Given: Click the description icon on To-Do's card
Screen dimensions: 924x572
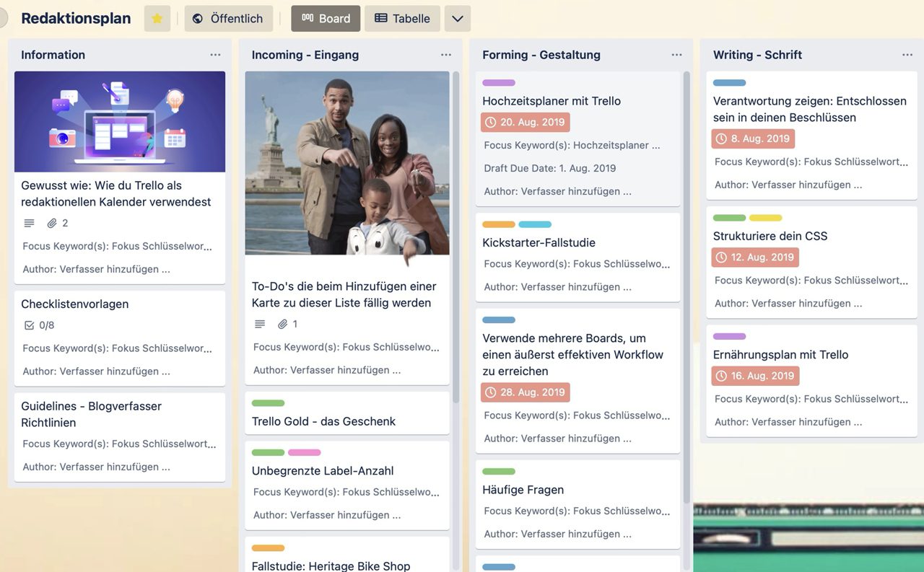Looking at the screenshot, I should coord(260,324).
